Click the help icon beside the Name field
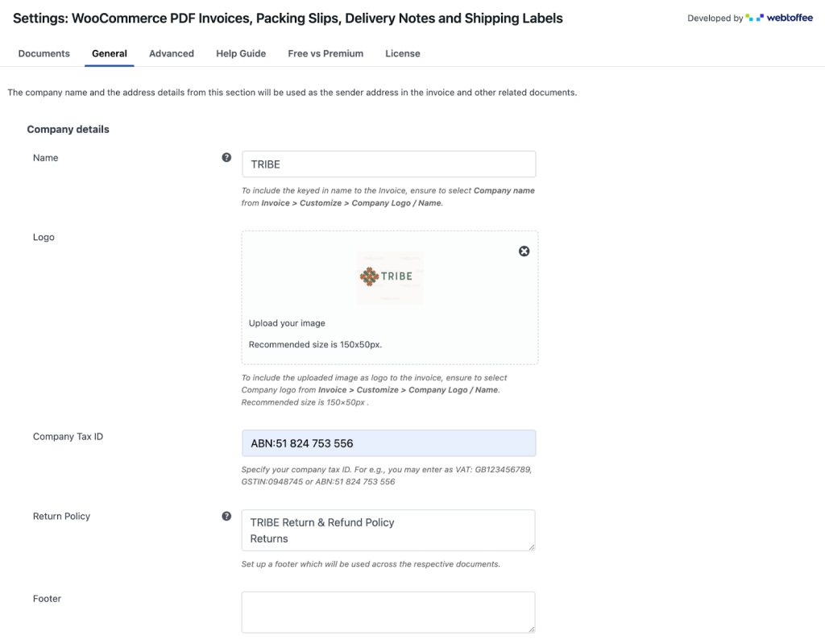Viewport: 825px width, 644px height. (x=226, y=157)
